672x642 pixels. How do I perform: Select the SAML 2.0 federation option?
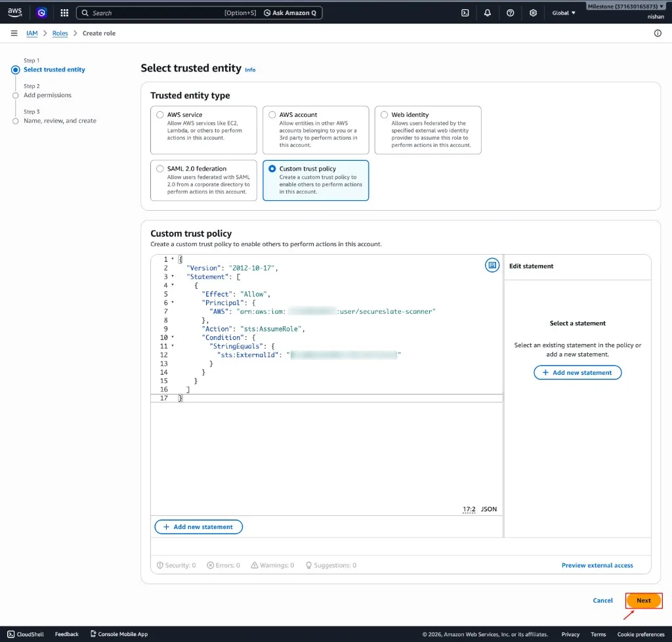[203, 180]
